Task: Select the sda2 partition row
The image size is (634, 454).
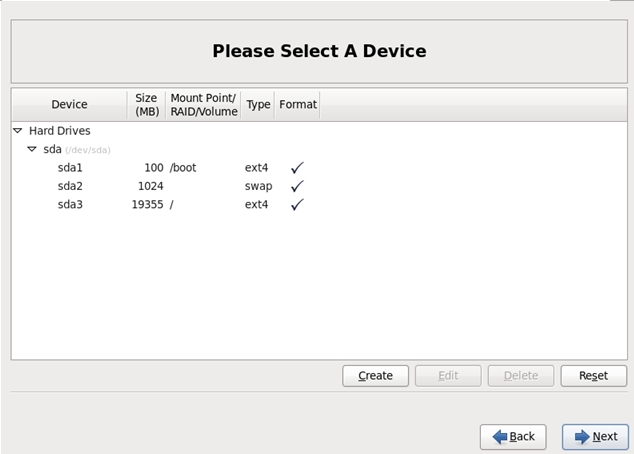Action: click(319, 186)
